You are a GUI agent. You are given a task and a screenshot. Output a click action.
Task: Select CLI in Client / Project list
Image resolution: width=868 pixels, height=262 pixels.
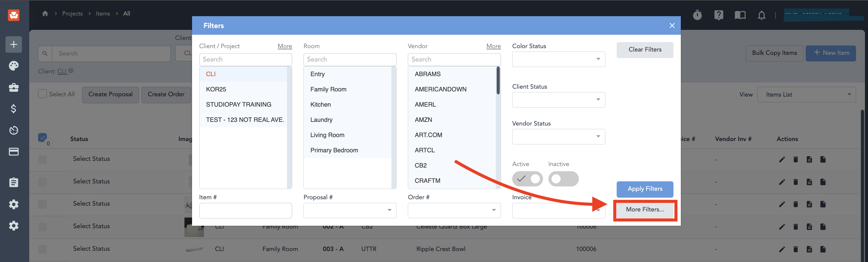243,74
